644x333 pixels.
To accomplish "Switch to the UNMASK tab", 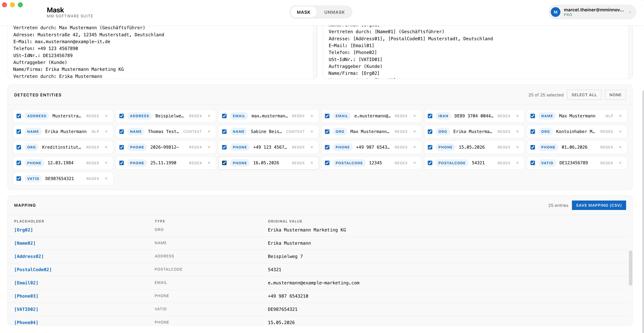I will 334,12.
